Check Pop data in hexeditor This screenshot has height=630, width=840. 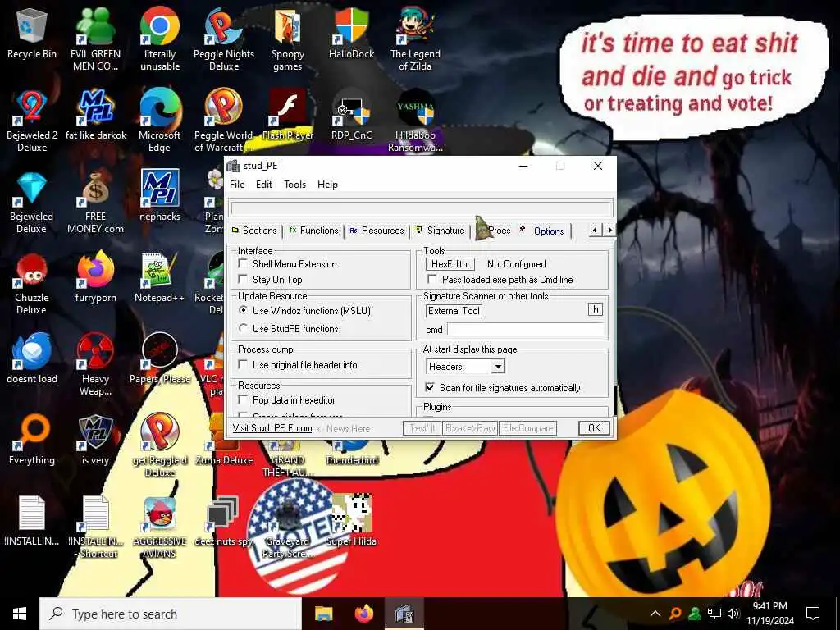[243, 399]
